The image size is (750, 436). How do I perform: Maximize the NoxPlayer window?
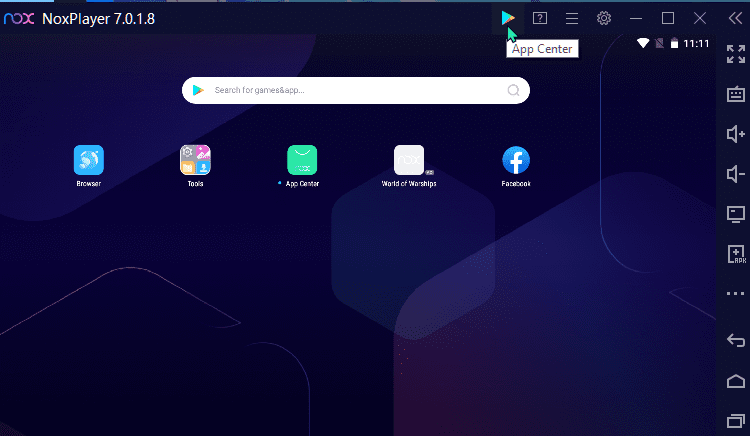tap(668, 18)
